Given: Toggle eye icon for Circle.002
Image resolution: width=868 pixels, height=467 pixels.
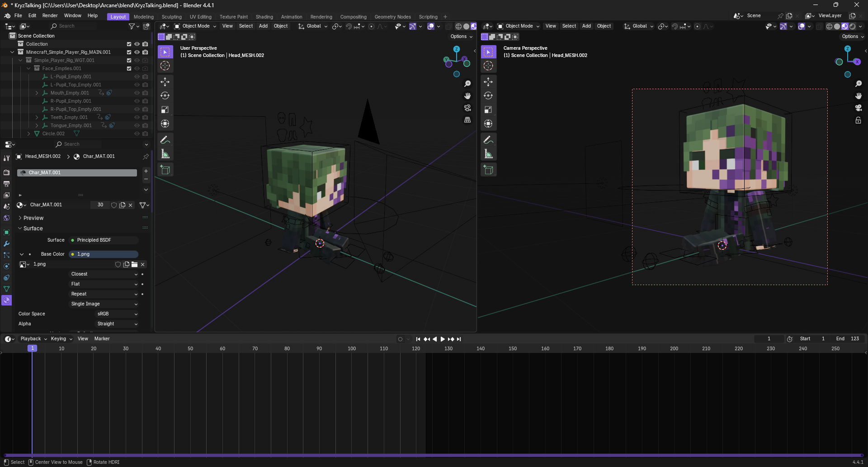Looking at the screenshot, I should (x=137, y=134).
